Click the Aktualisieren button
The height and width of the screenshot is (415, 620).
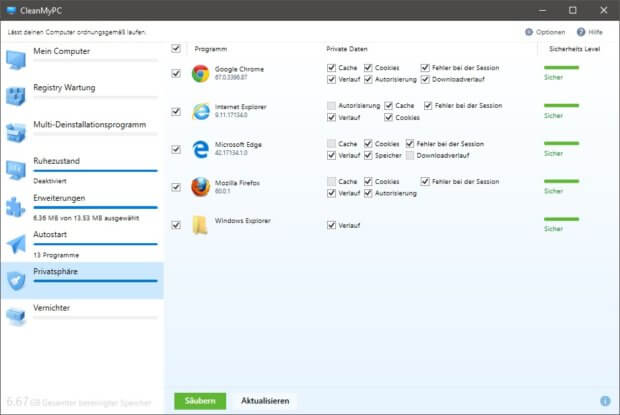click(x=265, y=400)
